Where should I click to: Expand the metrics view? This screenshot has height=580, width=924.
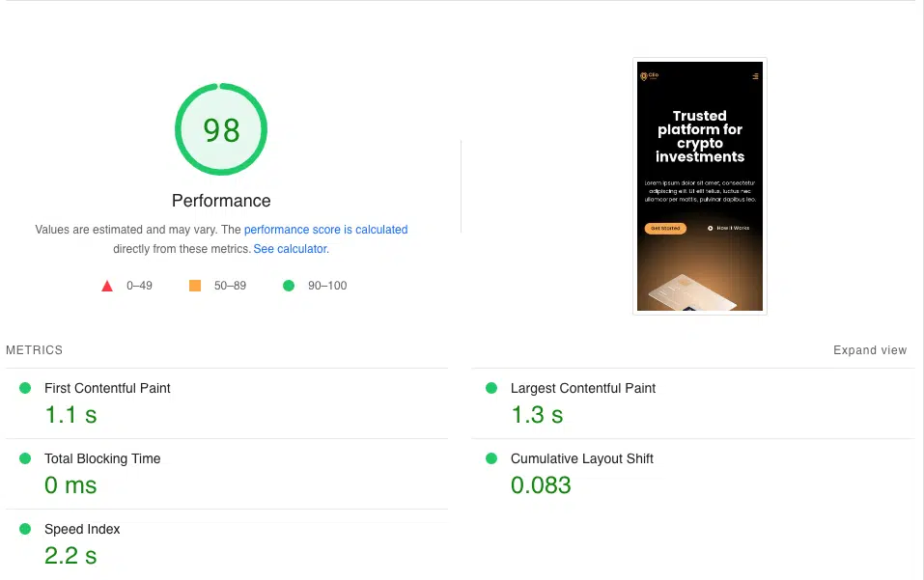click(x=870, y=350)
